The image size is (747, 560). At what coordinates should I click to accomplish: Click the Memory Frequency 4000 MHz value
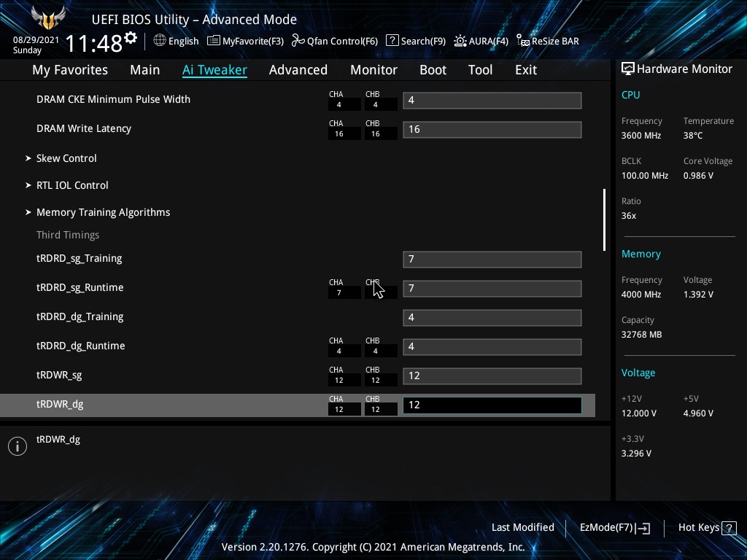tap(641, 295)
